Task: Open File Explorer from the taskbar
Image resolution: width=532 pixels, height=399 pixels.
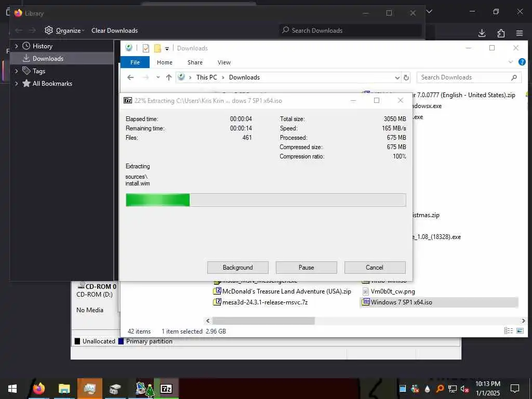Action: [x=64, y=389]
